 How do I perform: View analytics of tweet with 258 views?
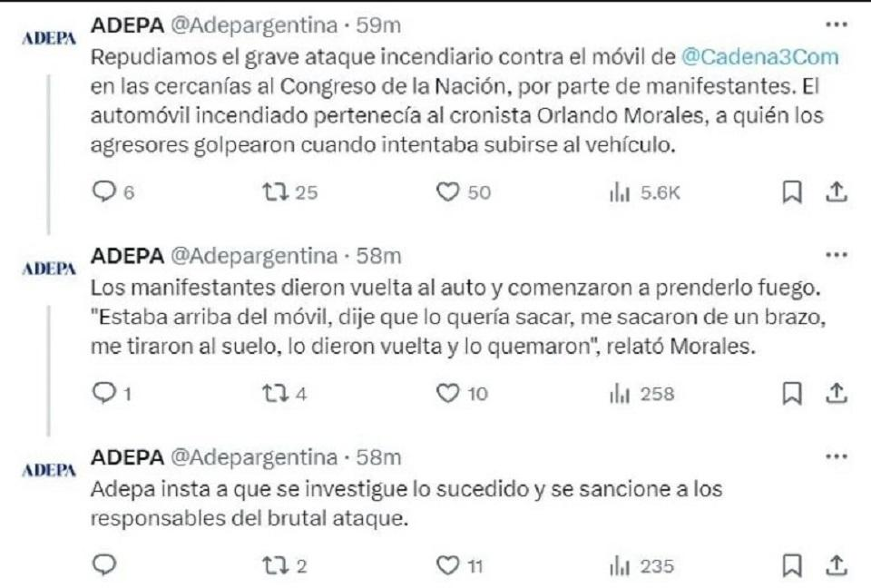coord(618,393)
